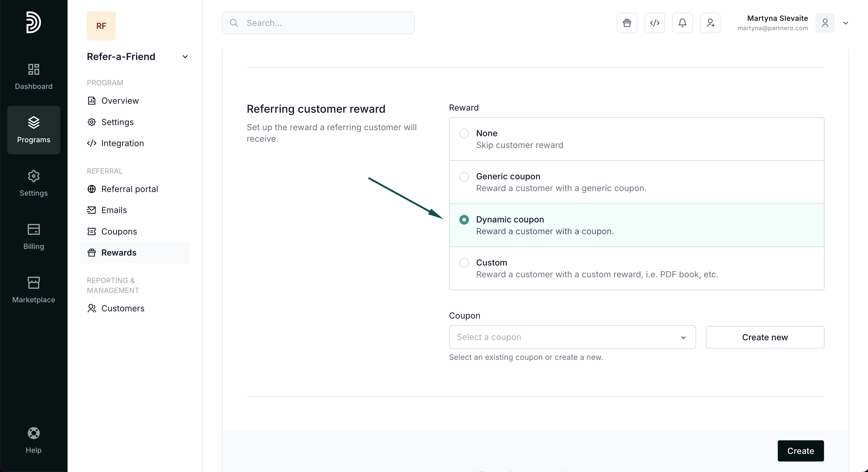
Task: Open notifications bell icon
Action: pos(682,23)
